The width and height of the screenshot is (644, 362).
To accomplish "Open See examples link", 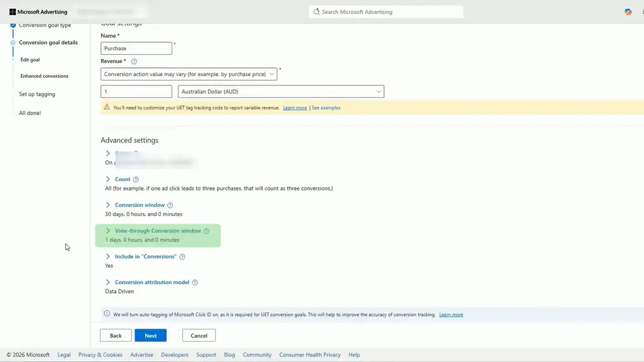I will coord(326,108).
